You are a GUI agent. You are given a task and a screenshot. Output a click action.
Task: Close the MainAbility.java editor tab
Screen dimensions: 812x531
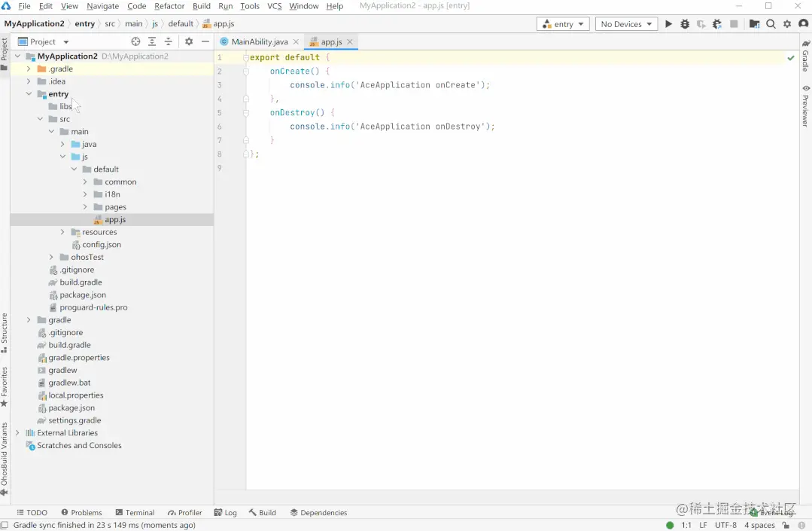tap(296, 41)
